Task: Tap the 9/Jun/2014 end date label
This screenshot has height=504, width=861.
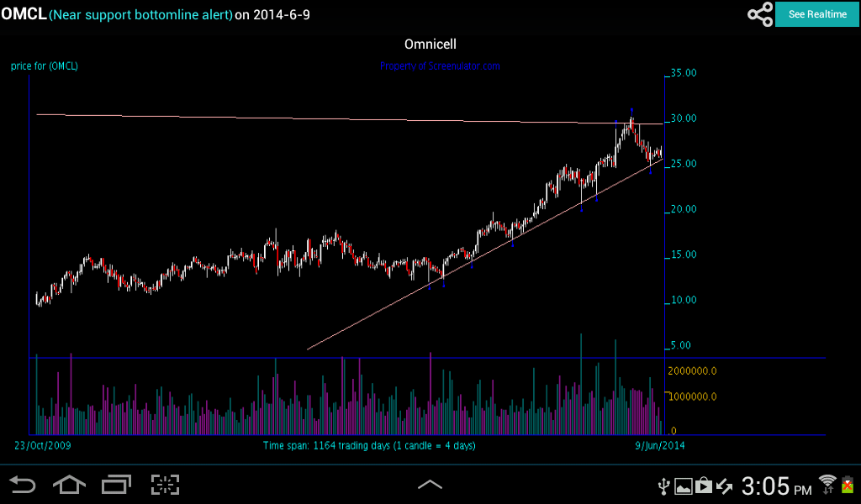Action: coord(660,445)
